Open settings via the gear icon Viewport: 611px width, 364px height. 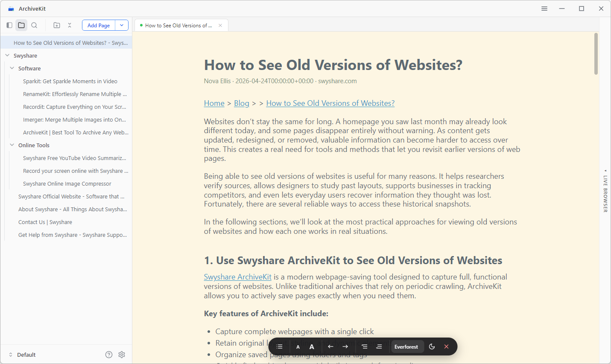point(122,355)
